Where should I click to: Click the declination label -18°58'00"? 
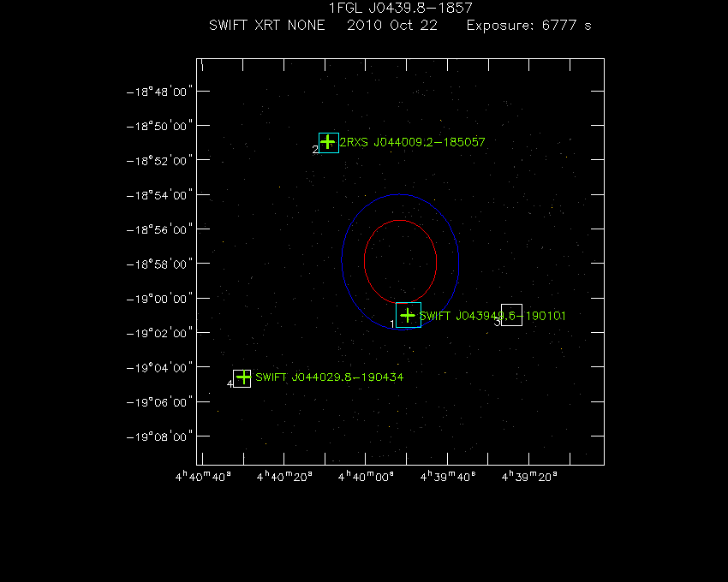pos(159,264)
